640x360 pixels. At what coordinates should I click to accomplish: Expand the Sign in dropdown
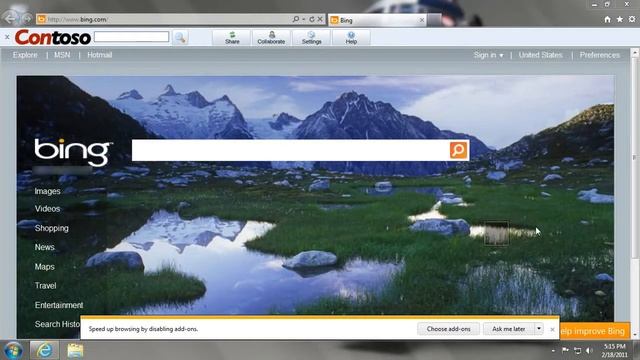[488, 55]
